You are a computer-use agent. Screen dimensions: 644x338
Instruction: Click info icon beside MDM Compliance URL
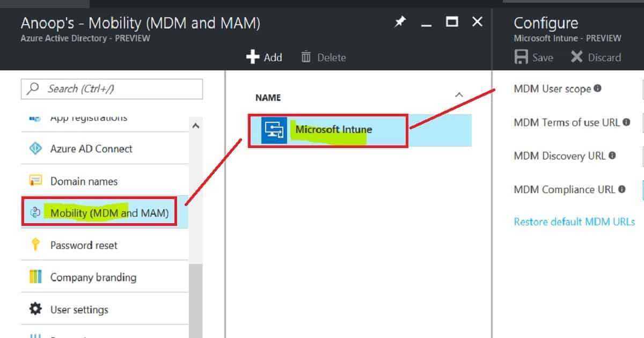621,189
